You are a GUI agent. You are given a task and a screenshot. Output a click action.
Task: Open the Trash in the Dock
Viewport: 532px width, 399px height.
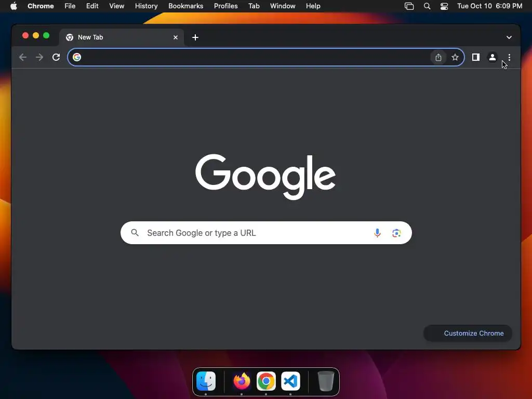(326, 381)
